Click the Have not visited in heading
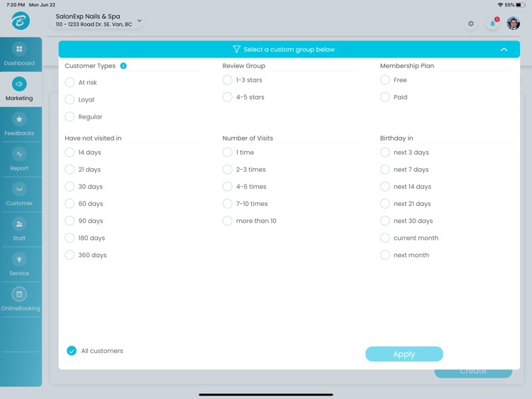532x399 pixels. (x=93, y=138)
